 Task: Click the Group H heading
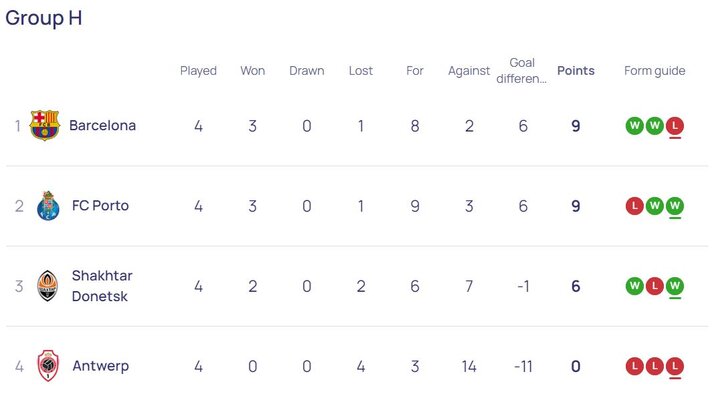coord(44,18)
